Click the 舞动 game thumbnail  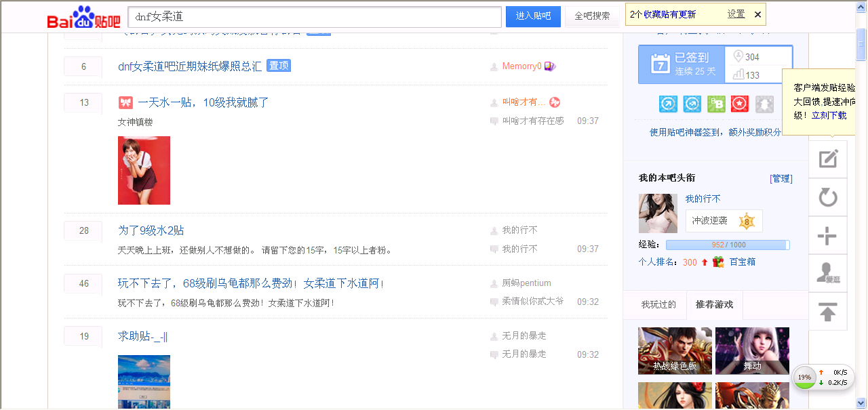click(752, 351)
